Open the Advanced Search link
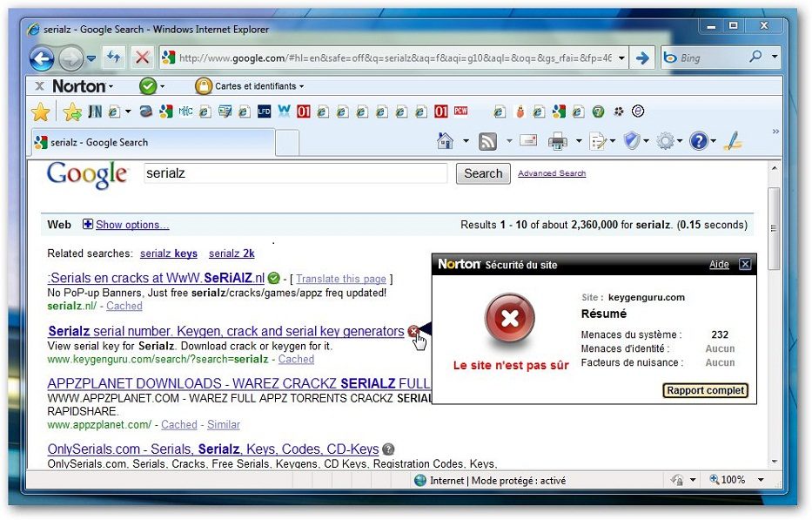Viewport: 812px width, 520px height. pos(552,173)
